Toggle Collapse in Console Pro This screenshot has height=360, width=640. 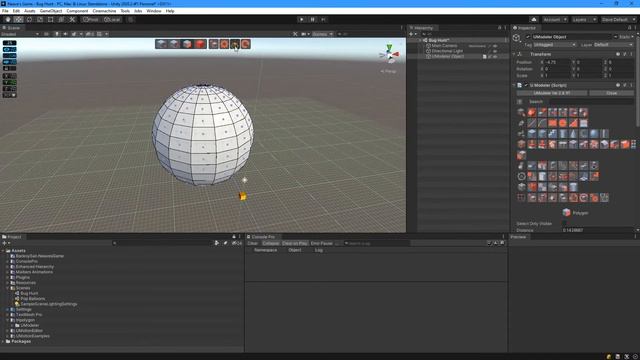click(270, 243)
